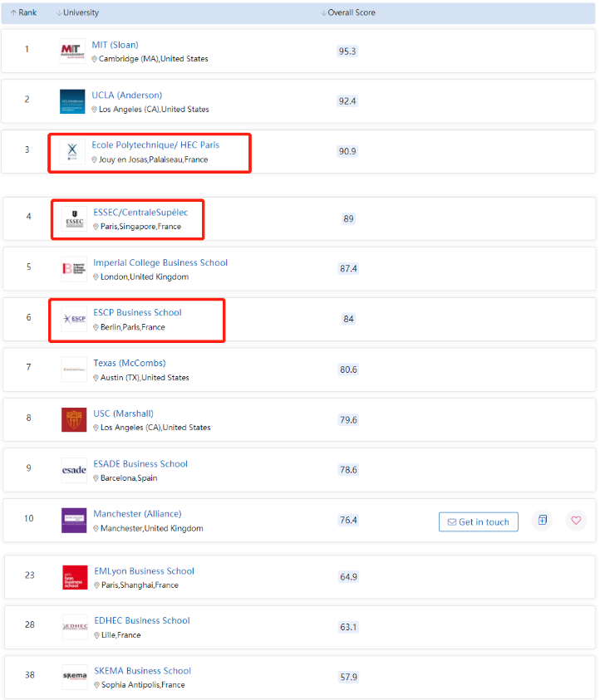
Task: Favorite Manchester with the heart icon
Action: click(577, 520)
